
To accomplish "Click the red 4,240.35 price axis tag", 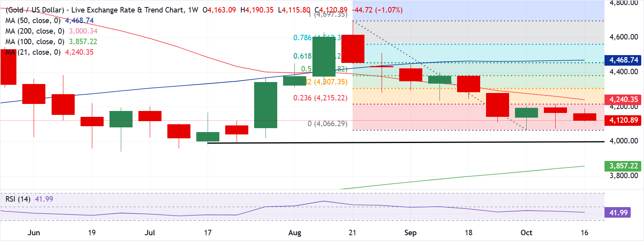I will pyautogui.click(x=624, y=100).
